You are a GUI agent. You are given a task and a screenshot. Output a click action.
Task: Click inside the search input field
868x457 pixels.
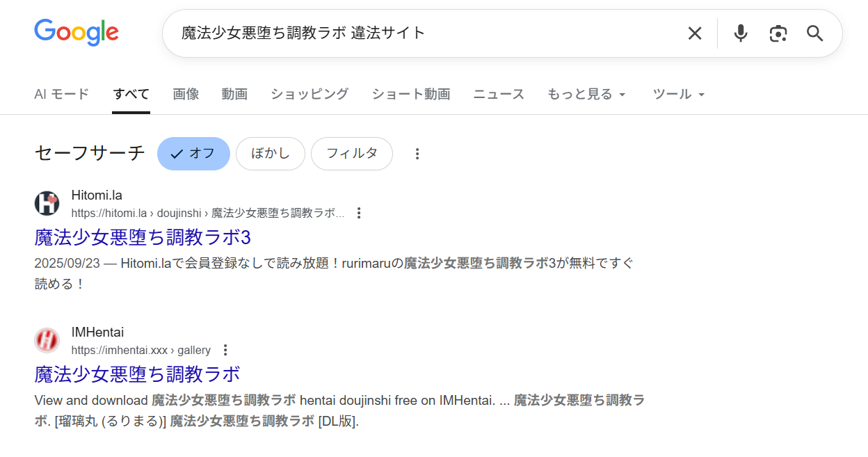pyautogui.click(x=417, y=33)
